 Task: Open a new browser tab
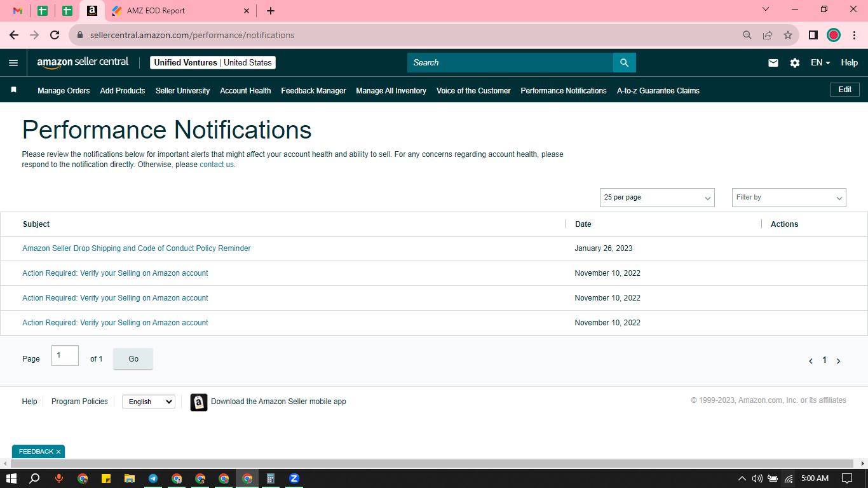tap(271, 11)
